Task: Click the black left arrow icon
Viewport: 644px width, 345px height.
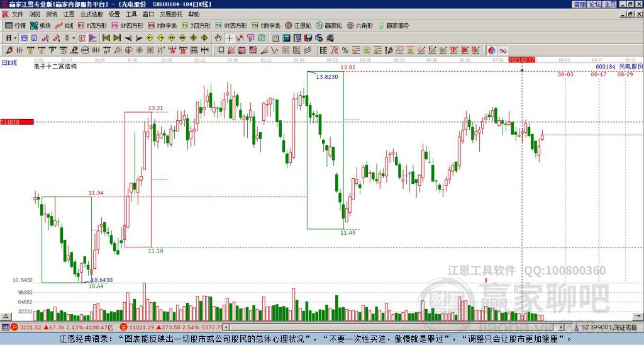Action: point(128,38)
